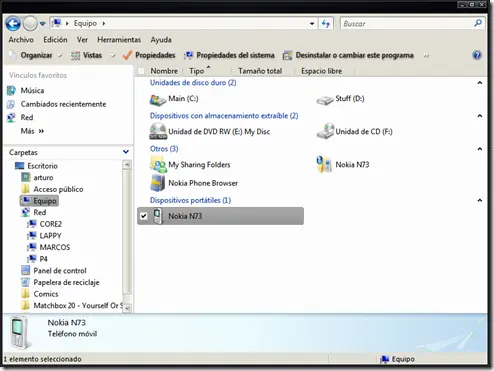This screenshot has width=494, height=371.
Task: Open the recent pages dropdown arrow
Action: [42, 24]
